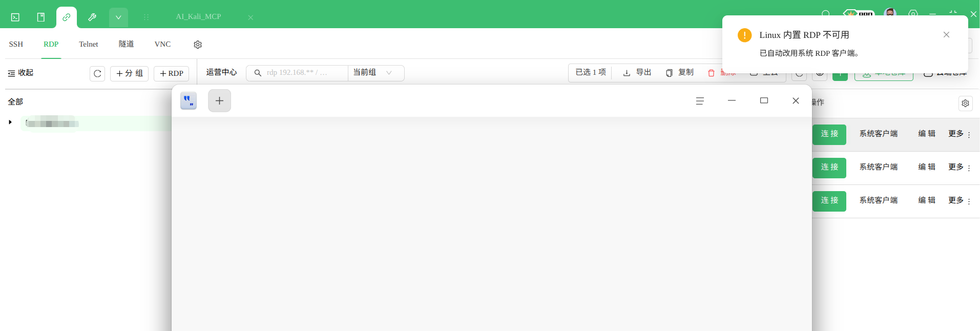Edit the third row with 编辑
Viewport: 980px width, 331px height.
[x=927, y=200]
